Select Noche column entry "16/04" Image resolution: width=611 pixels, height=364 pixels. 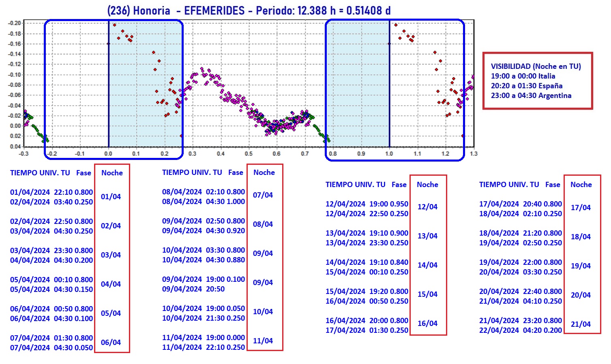[x=427, y=323]
